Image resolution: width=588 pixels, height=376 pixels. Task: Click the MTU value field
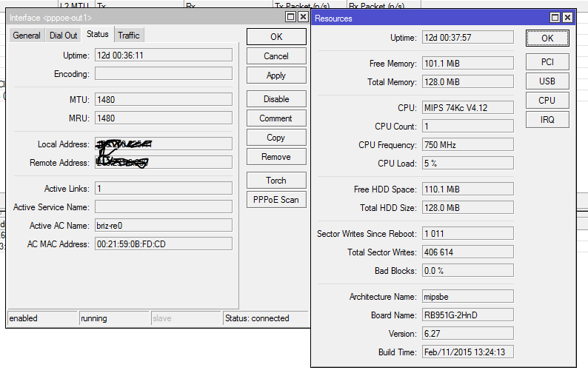163,99
